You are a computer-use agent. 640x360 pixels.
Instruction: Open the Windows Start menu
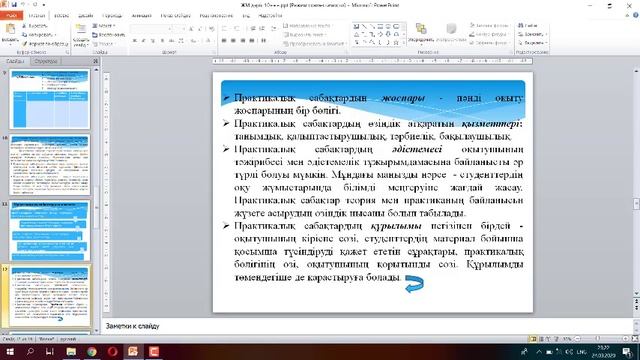(x=9, y=351)
